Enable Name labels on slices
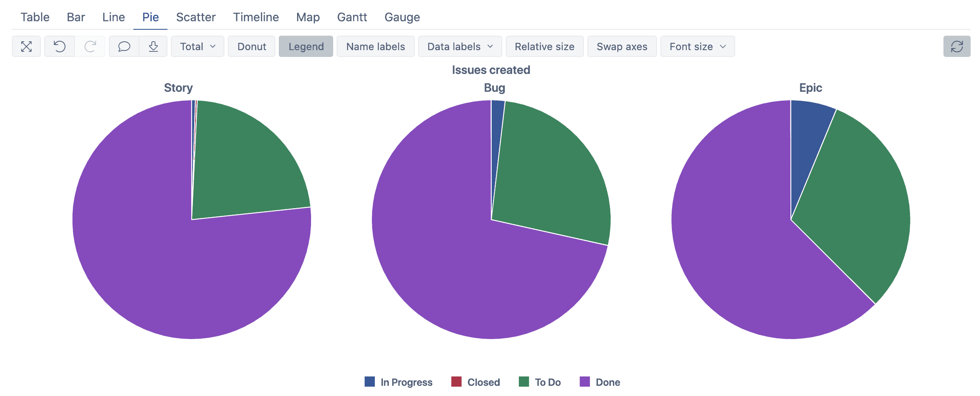The height and width of the screenshot is (396, 980). click(375, 46)
